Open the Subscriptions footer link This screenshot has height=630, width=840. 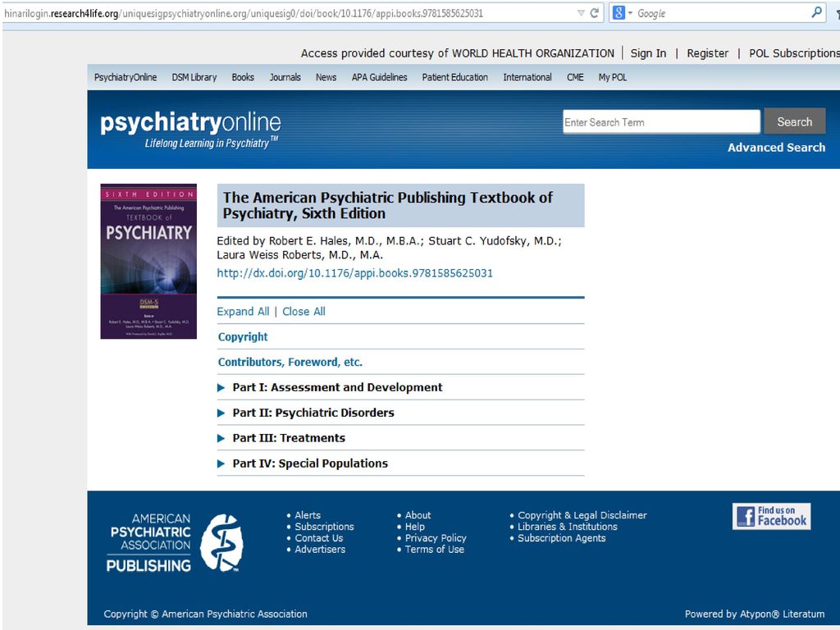coord(324,527)
